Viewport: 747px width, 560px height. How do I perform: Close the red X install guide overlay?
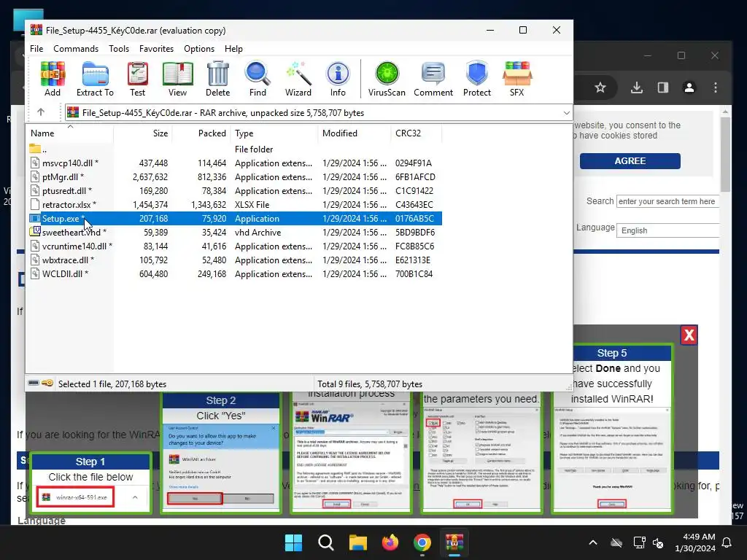pos(689,335)
